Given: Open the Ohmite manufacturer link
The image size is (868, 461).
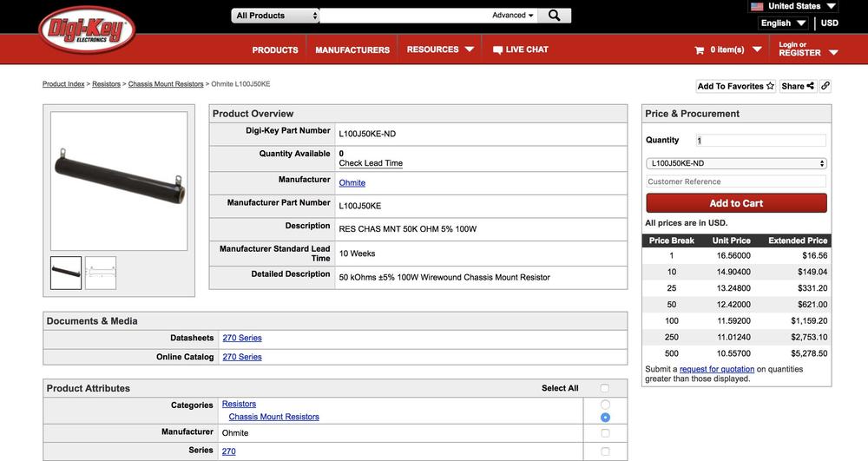Looking at the screenshot, I should point(352,182).
